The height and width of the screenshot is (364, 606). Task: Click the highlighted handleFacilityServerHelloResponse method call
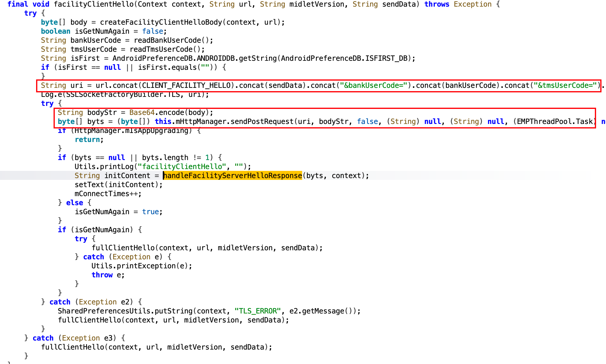pos(232,176)
